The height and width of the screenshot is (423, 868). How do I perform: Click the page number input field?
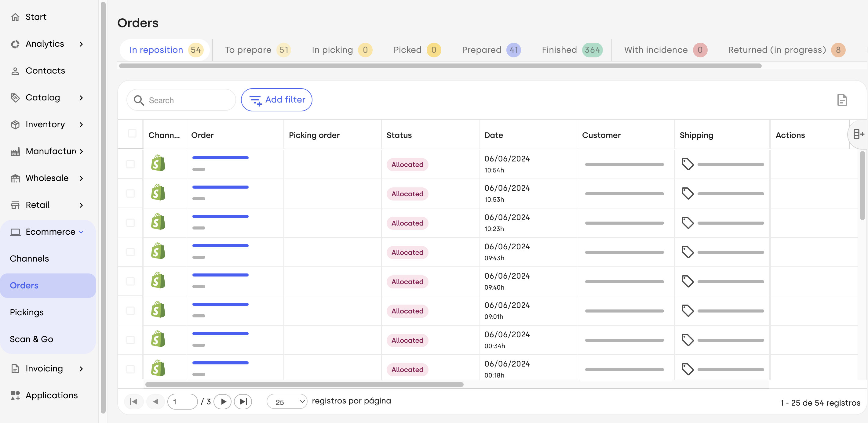pyautogui.click(x=182, y=401)
